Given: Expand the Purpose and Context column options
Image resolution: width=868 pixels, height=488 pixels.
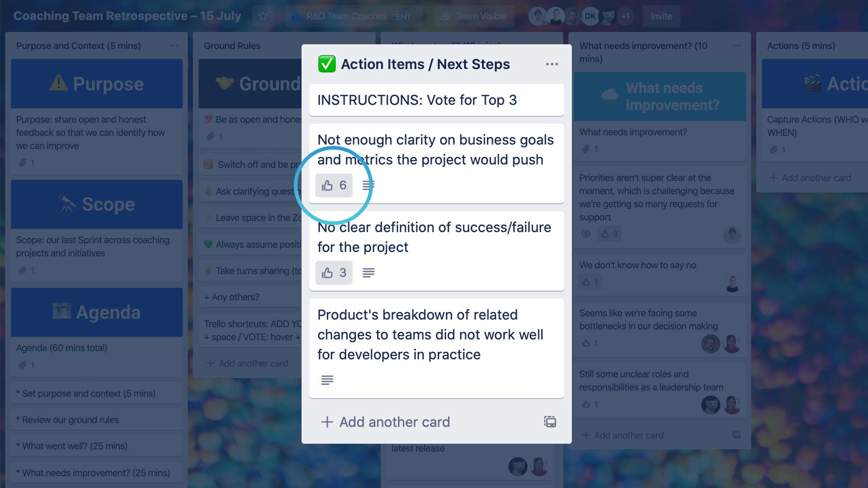Looking at the screenshot, I should coord(175,46).
